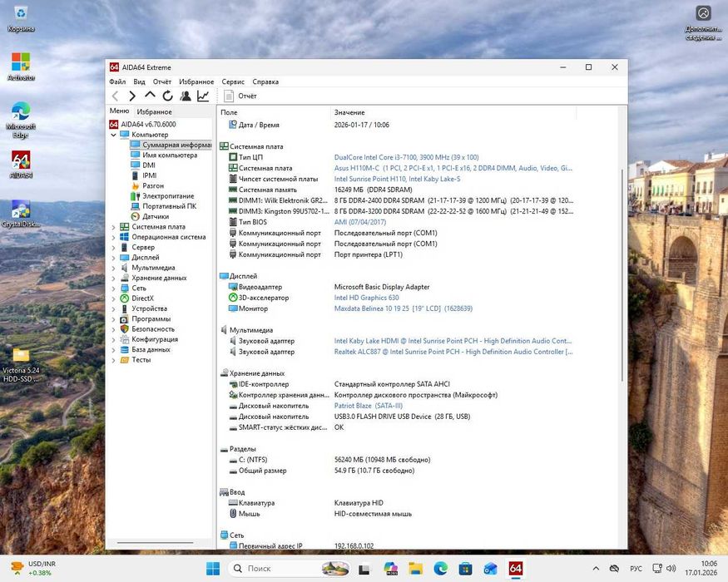Image resolution: width=728 pixels, height=582 pixels.
Task: Open the Activator desktop icon
Action: point(21,67)
